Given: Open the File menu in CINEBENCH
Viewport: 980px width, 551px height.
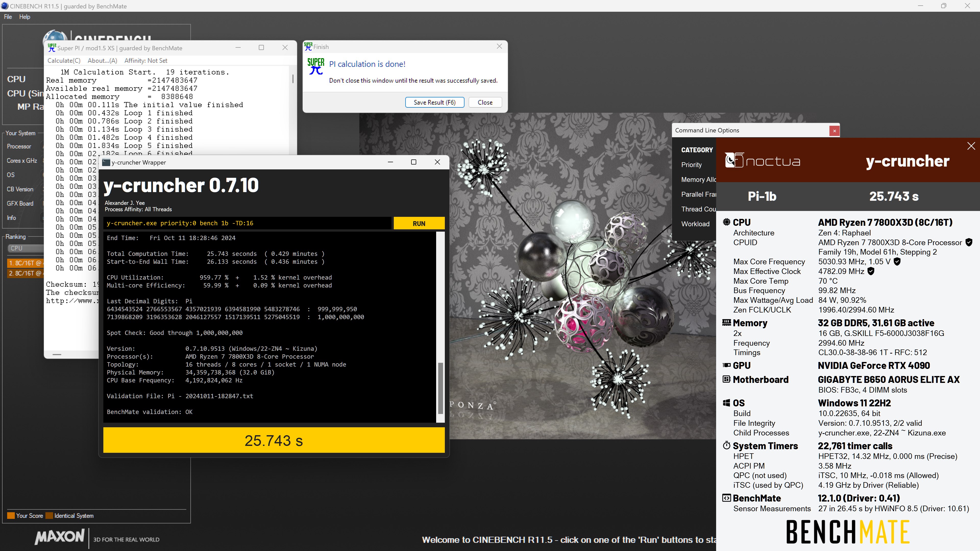Looking at the screenshot, I should coord(8,17).
